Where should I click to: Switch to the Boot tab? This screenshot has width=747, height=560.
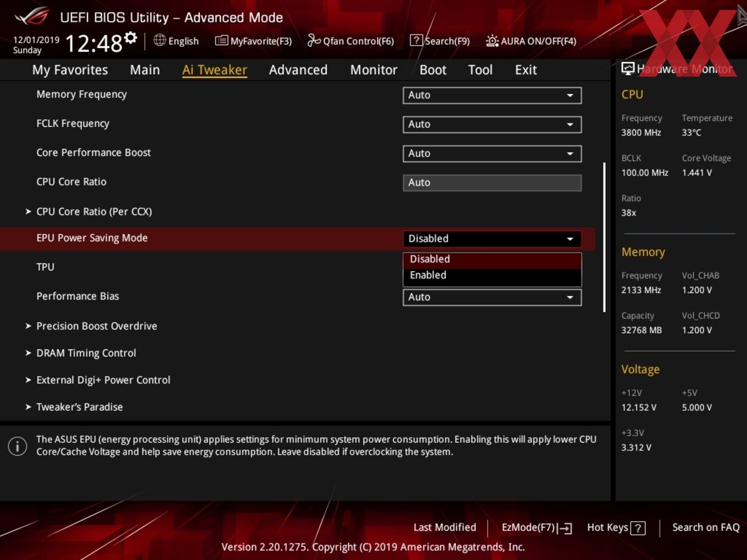pos(433,70)
